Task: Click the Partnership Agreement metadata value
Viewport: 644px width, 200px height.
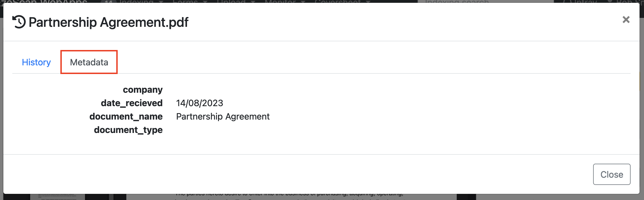Action: [223, 116]
